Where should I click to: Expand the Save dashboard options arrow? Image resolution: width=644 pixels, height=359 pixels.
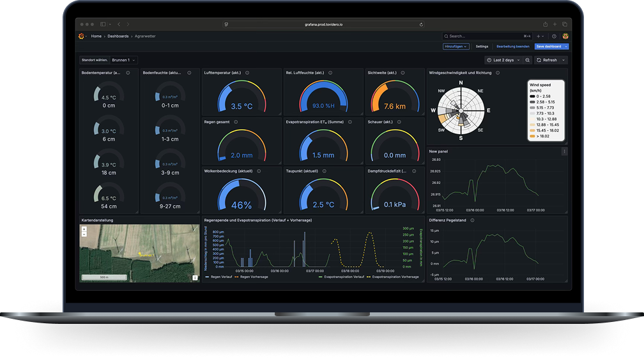pyautogui.click(x=566, y=47)
